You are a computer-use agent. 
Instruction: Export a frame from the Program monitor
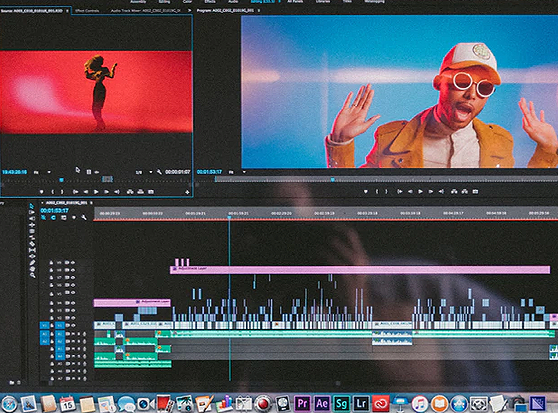point(475,191)
